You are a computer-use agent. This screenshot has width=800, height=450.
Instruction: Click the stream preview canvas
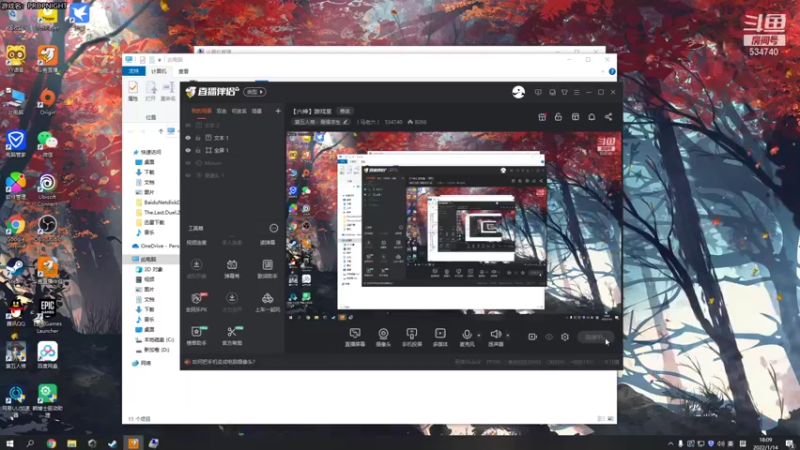[454, 227]
